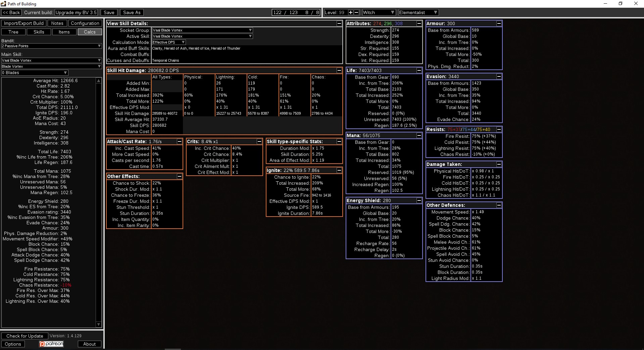Open the Notes tab
Viewport: 644px width, 350px height.
tap(57, 23)
